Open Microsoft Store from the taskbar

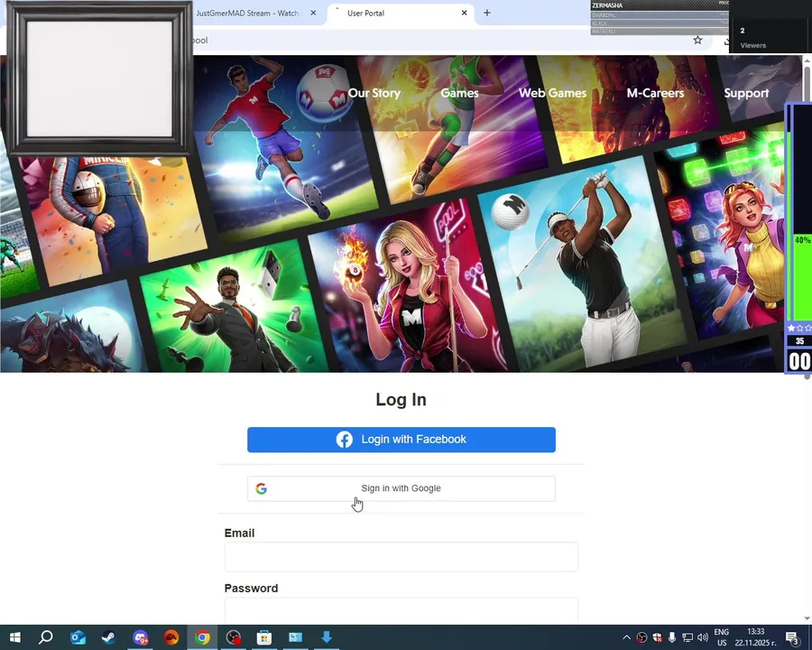pyautogui.click(x=264, y=637)
